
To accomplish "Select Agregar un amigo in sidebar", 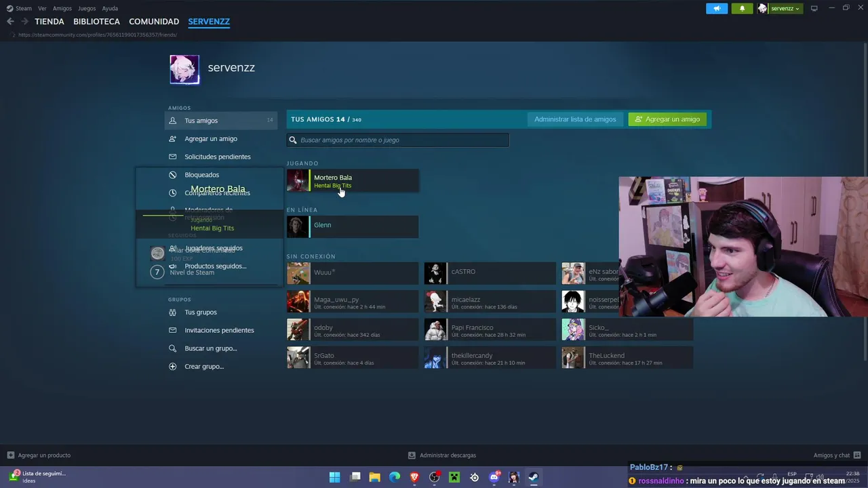I will (211, 139).
